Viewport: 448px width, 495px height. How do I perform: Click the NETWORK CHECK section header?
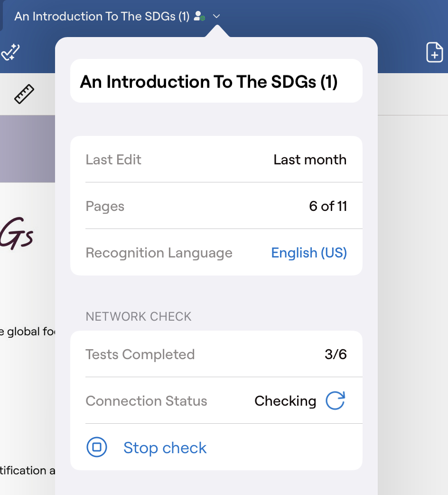pos(139,317)
